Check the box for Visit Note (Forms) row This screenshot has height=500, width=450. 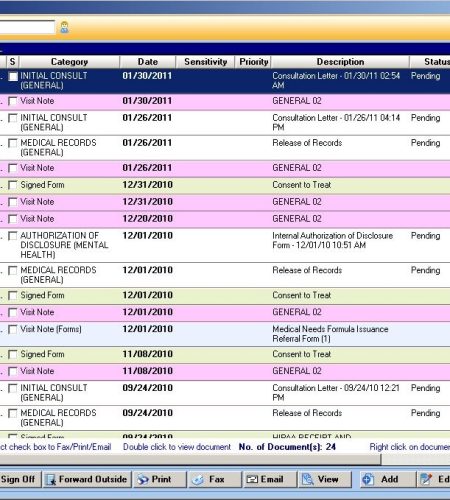tap(13, 329)
